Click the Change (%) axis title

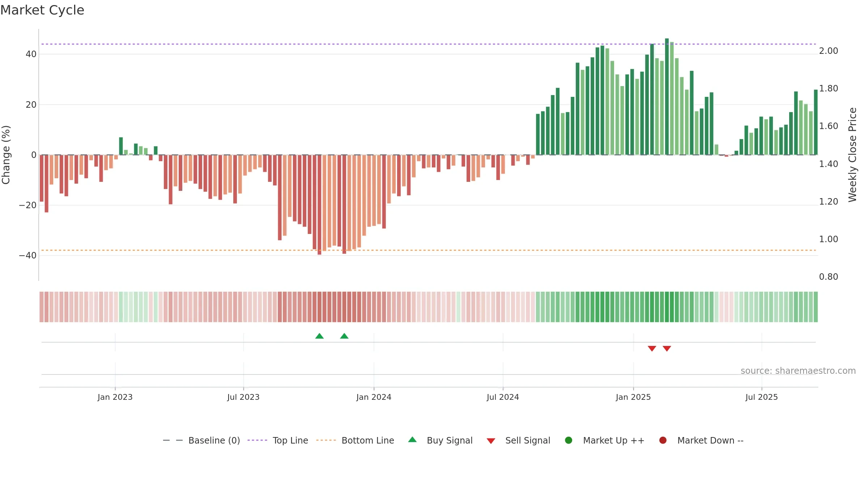coord(6,155)
